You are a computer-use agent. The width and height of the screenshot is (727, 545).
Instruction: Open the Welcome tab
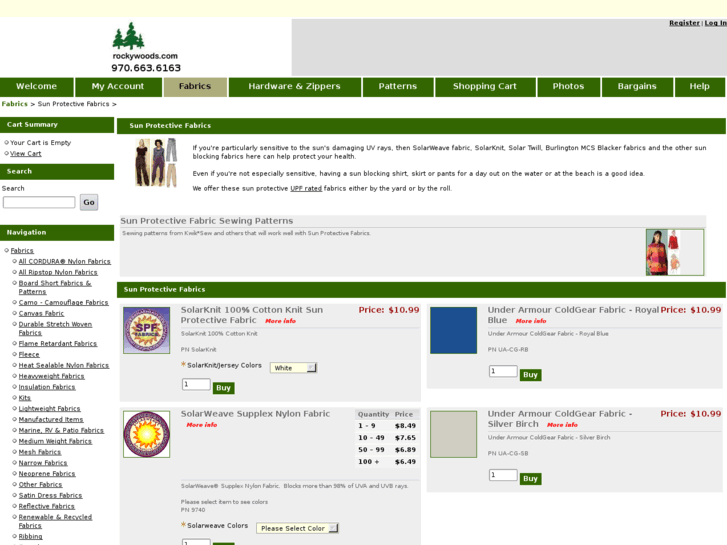click(37, 87)
